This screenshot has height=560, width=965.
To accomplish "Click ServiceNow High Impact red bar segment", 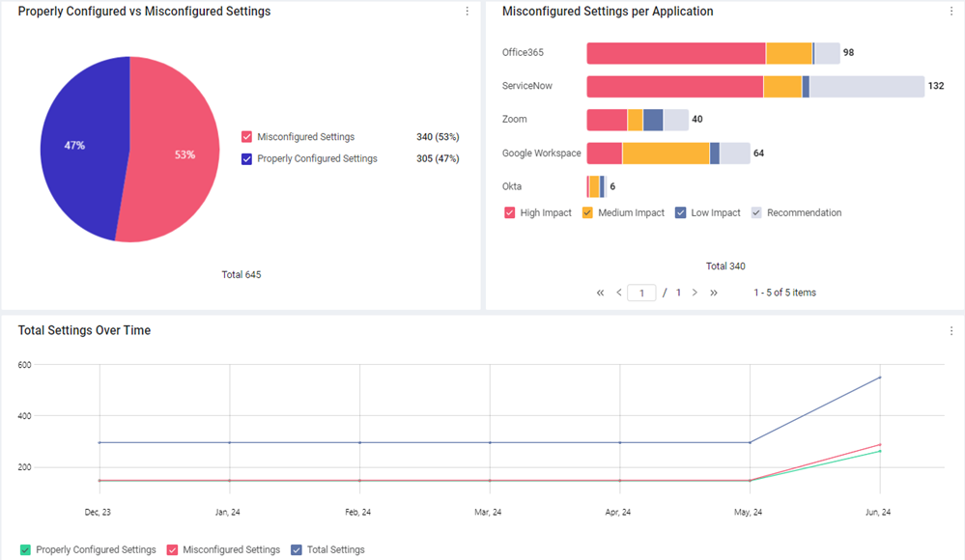I will pos(675,87).
